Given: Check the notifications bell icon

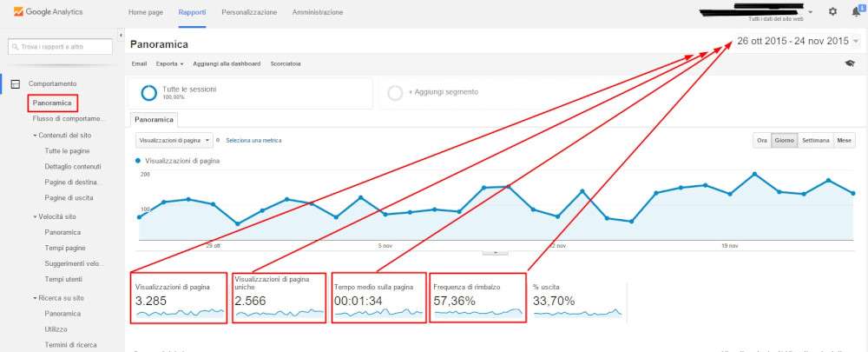Looking at the screenshot, I should point(856,11).
